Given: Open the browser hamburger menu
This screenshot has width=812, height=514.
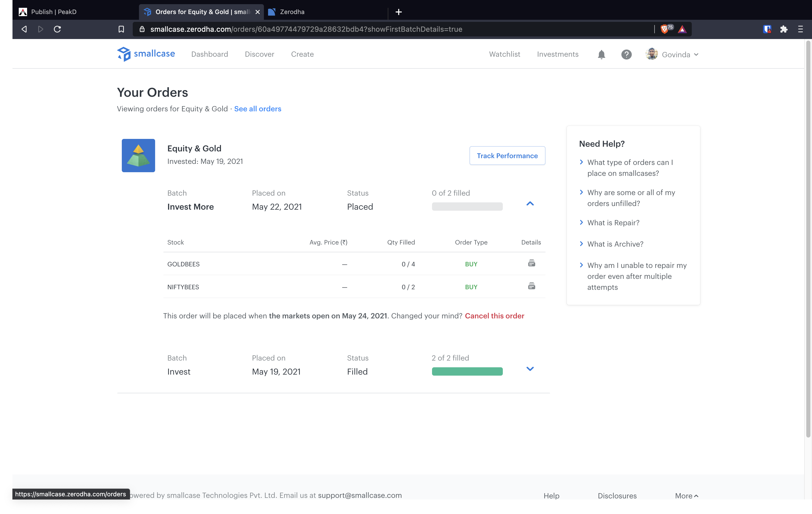Looking at the screenshot, I should (x=800, y=29).
